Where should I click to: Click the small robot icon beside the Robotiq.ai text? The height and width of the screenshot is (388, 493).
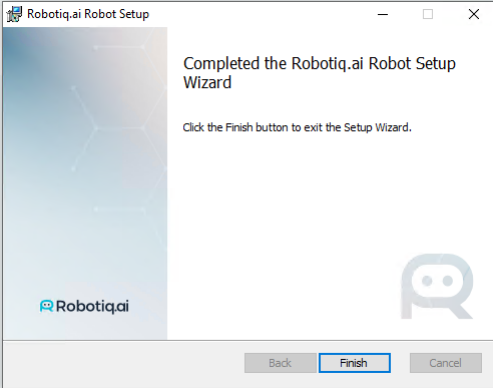(46, 306)
